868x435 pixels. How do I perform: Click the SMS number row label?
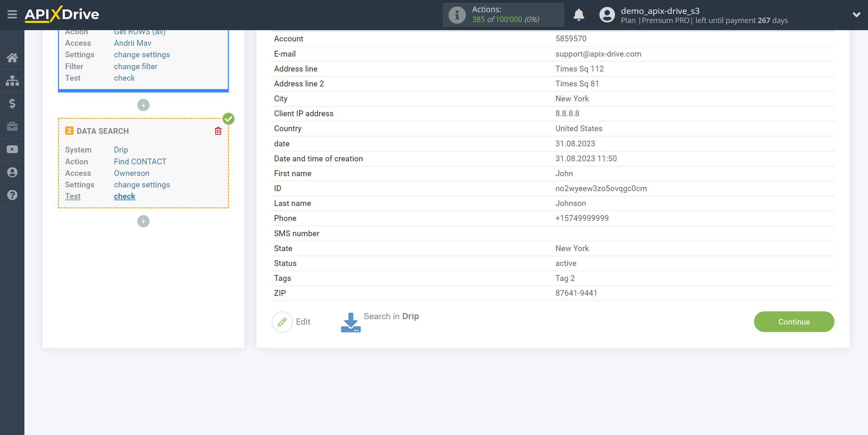(x=297, y=233)
